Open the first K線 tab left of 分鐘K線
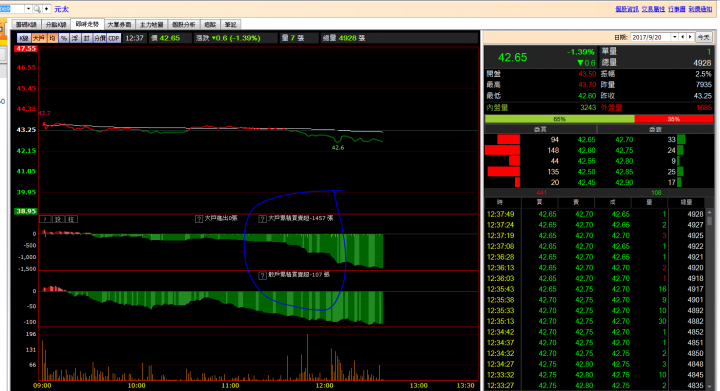Viewport: 720px width, 391px height. [x=26, y=25]
